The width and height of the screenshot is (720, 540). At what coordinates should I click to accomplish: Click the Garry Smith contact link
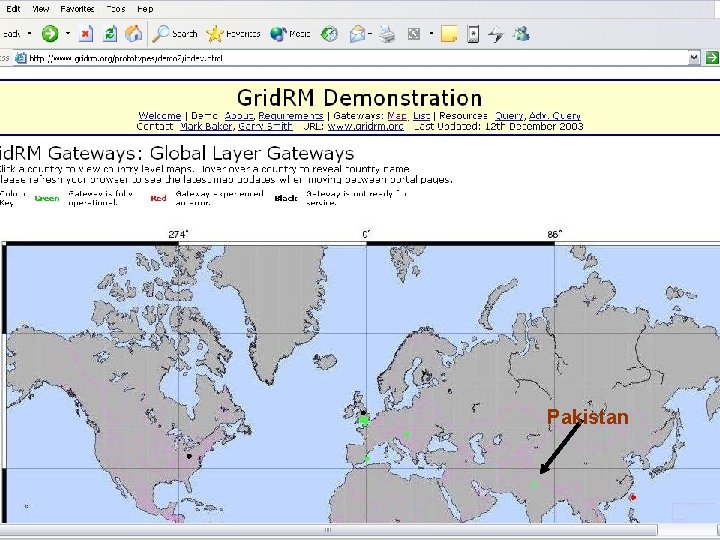tap(265, 126)
